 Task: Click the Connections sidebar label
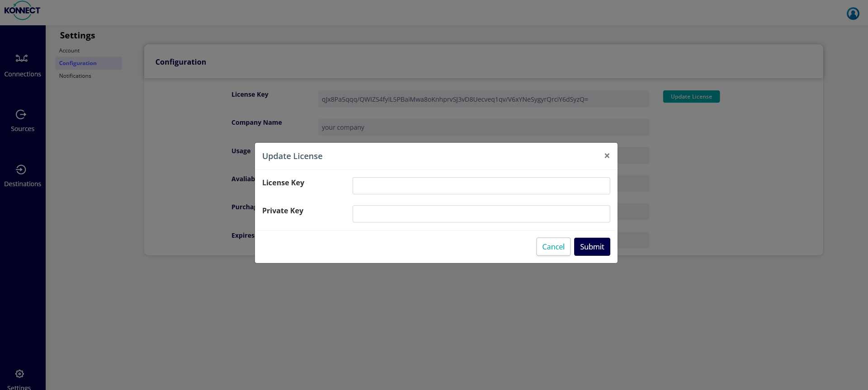[x=23, y=74]
